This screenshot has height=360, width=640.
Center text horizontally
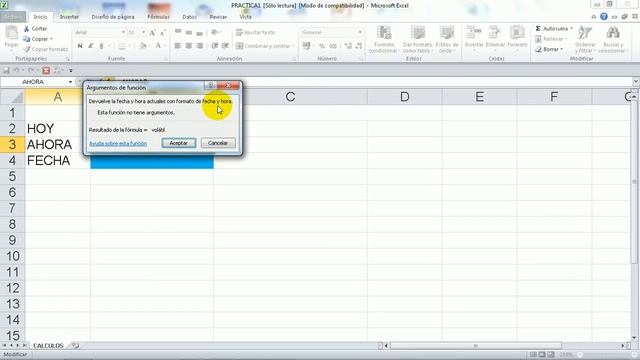(x=189, y=46)
